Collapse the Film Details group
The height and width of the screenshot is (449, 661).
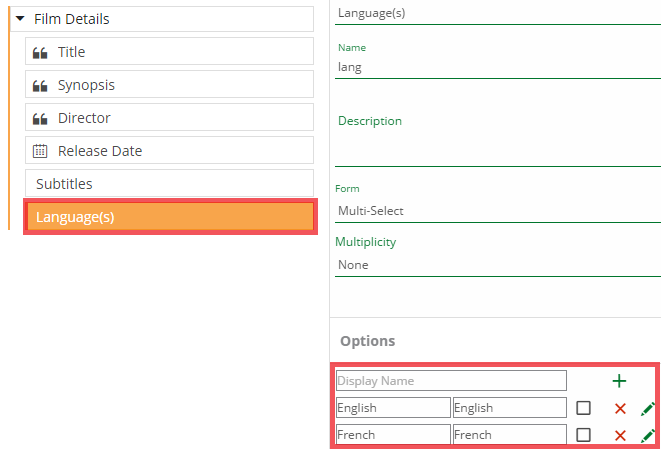pyautogui.click(x=20, y=19)
